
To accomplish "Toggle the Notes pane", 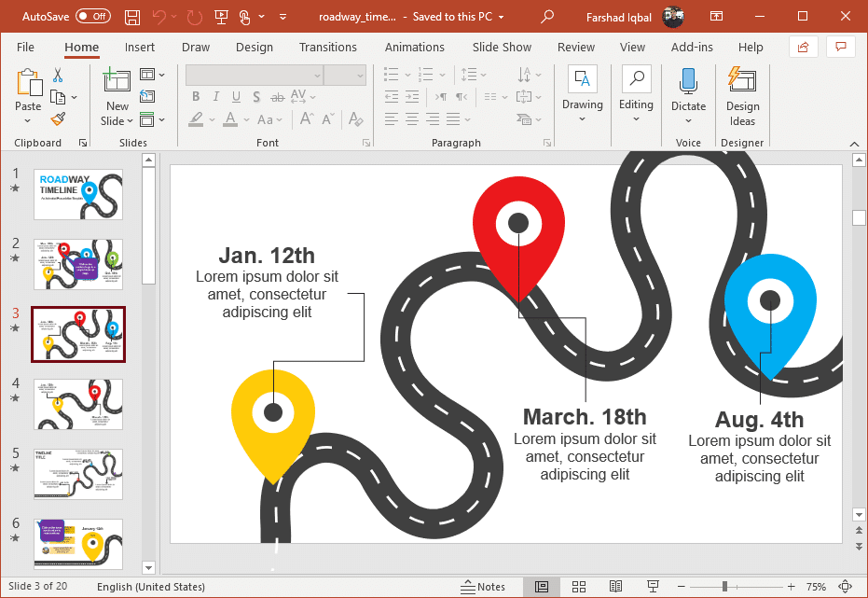I will coord(483,587).
